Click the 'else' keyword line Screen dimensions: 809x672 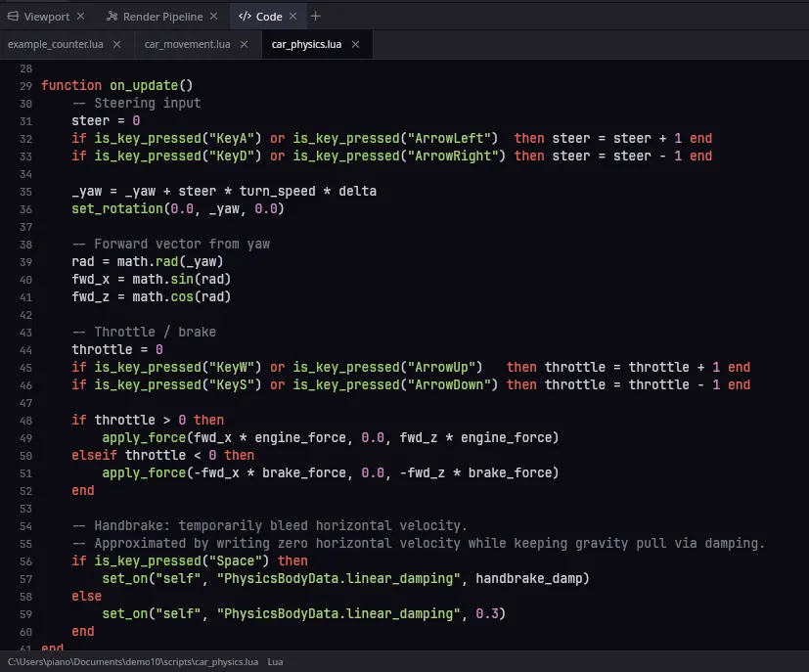87,596
